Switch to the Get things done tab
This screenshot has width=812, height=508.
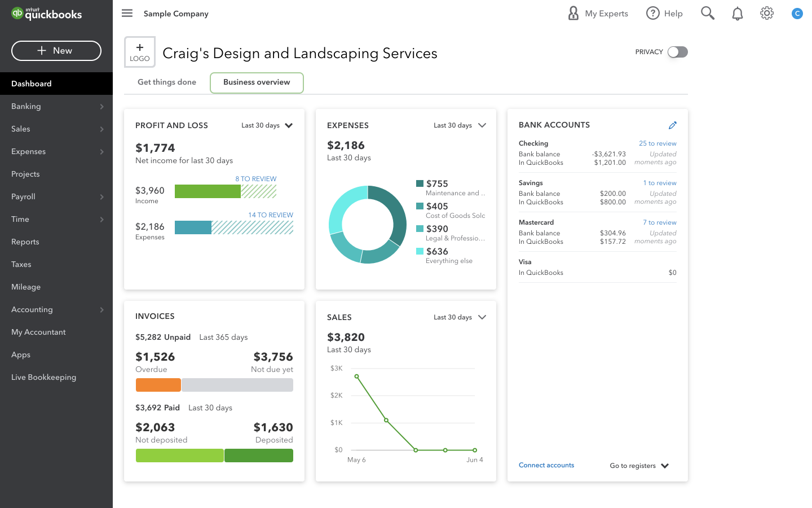tap(166, 82)
